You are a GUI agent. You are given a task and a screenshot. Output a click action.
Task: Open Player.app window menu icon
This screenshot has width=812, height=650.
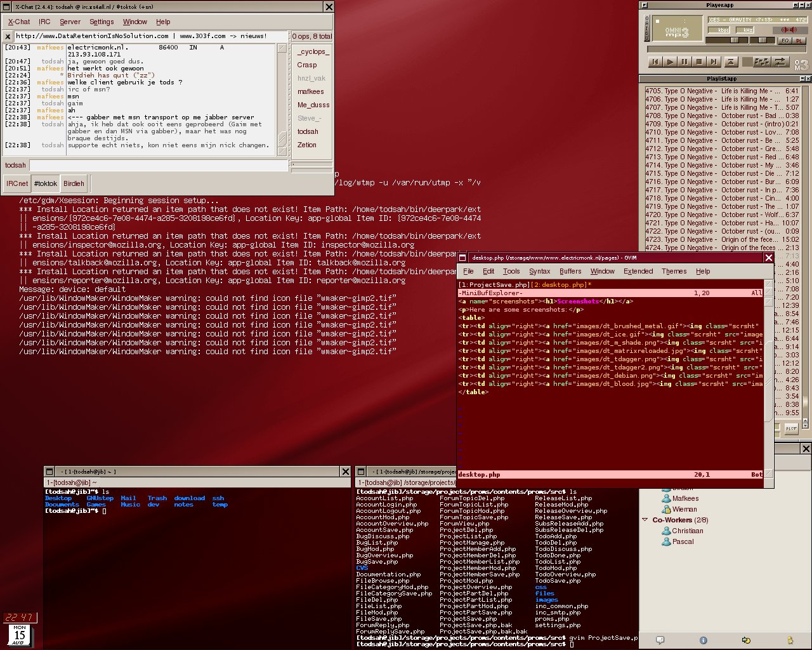(645, 5)
